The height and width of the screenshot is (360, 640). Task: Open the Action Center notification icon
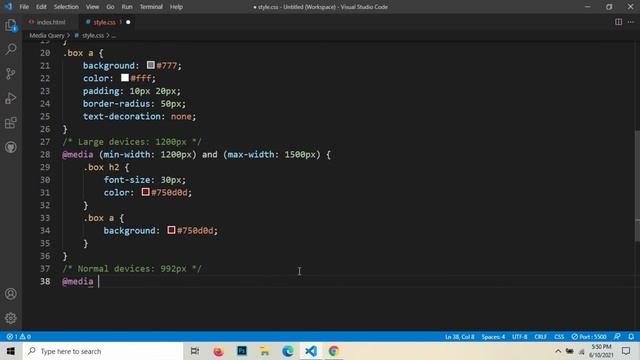click(x=626, y=351)
